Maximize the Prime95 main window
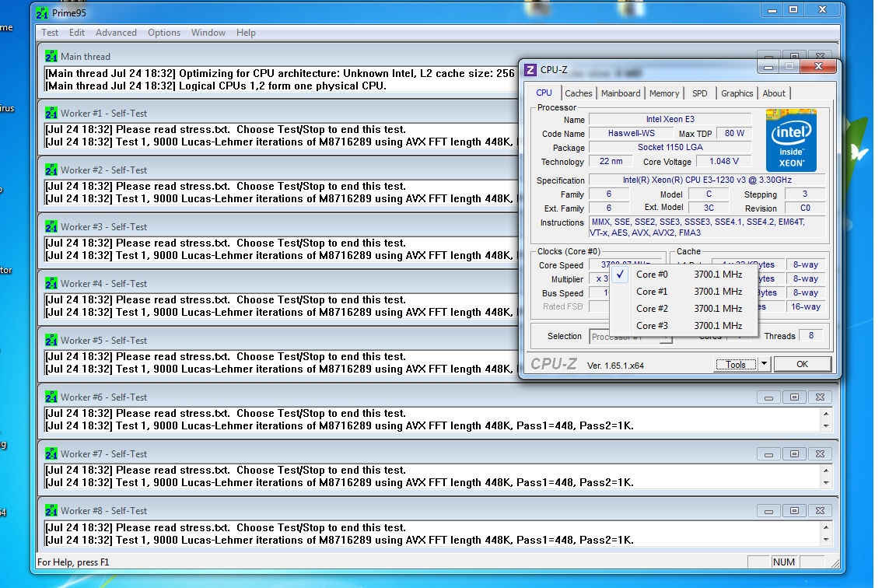This screenshot has height=588, width=896. [793, 9]
